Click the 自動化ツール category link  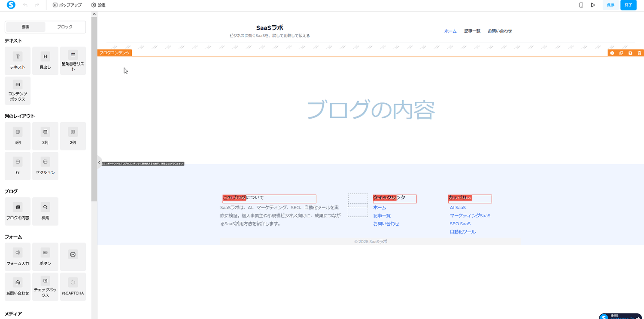tap(463, 232)
